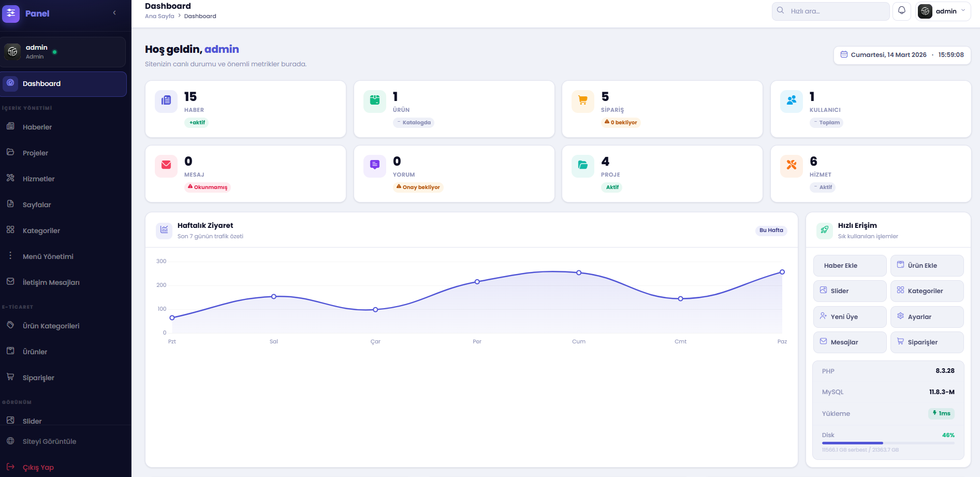Viewport: 980px width, 477px height.
Task: Click the Hızlı ara search field
Action: [830, 11]
